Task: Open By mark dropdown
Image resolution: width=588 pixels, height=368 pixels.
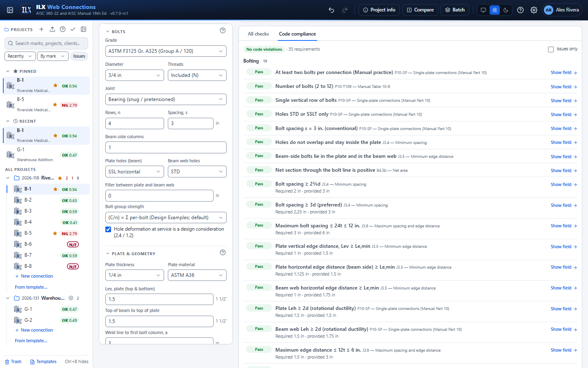Action: [x=53, y=56]
